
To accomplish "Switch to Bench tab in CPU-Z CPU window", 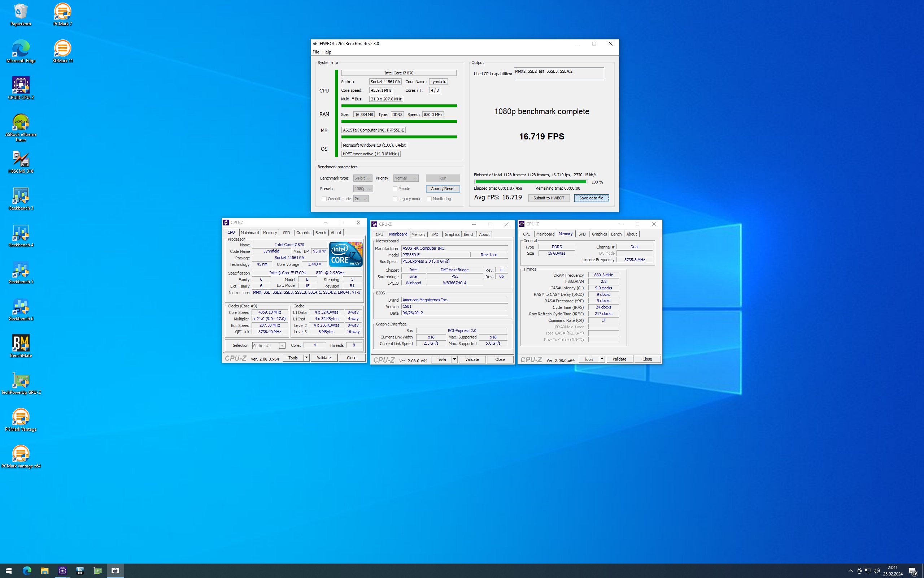I will click(321, 232).
